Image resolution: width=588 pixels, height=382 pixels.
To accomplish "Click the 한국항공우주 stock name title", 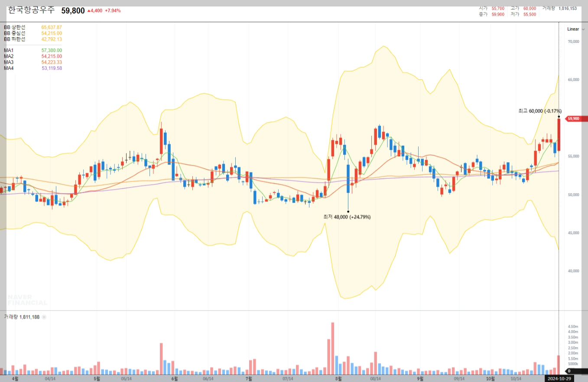I will pos(32,10).
